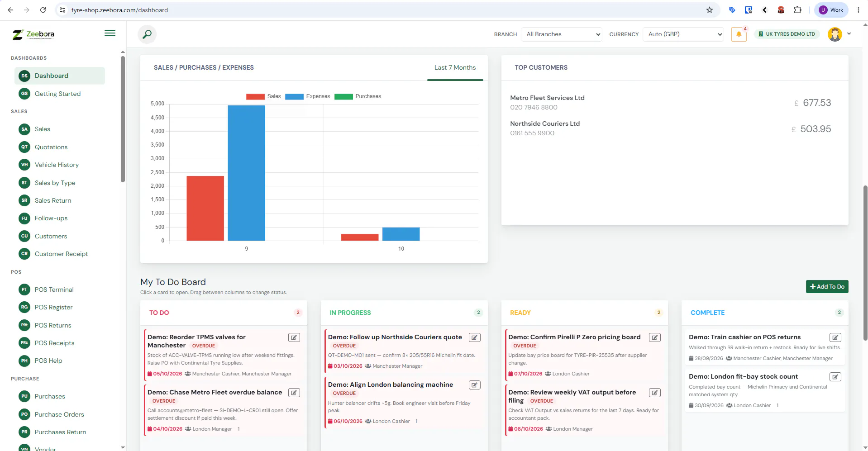The width and height of the screenshot is (868, 451).
Task: Edit the London fit-bay stock count card
Action: point(835,377)
